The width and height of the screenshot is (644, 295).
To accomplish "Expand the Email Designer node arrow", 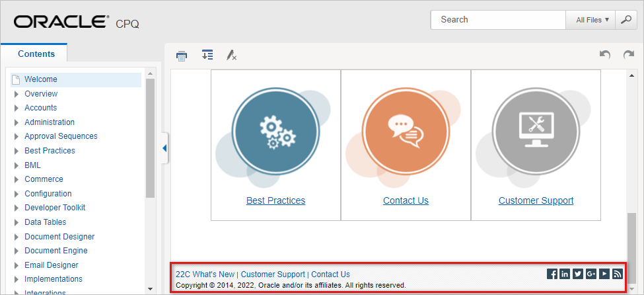I will coord(17,265).
